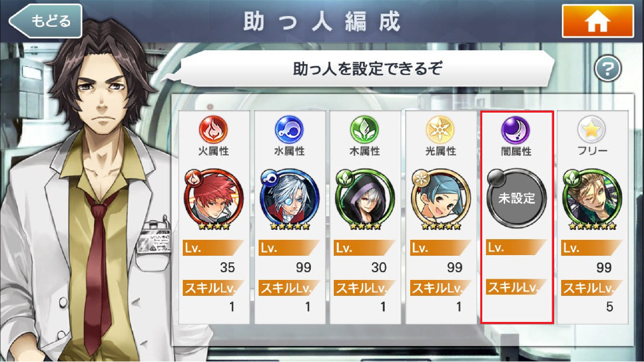
Task: Choose the winking free-slot helper portrait
Action: [592, 199]
